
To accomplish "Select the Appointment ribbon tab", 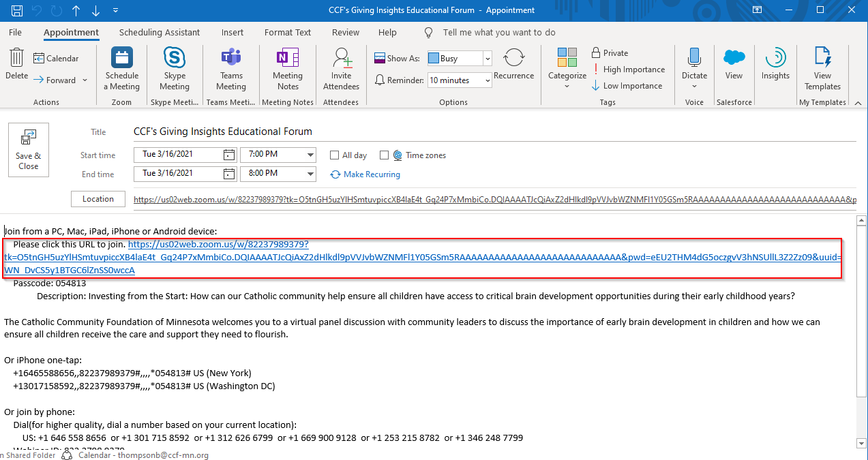I will pyautogui.click(x=71, y=32).
